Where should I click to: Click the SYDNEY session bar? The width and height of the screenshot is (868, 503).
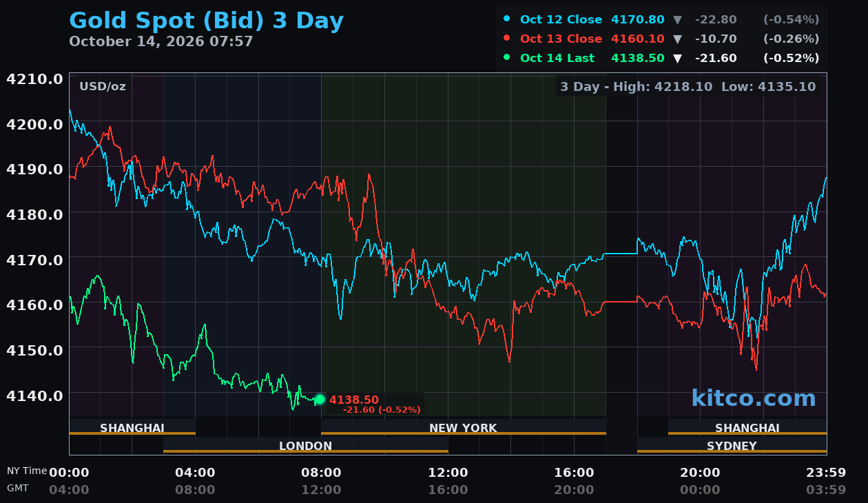[732, 445]
